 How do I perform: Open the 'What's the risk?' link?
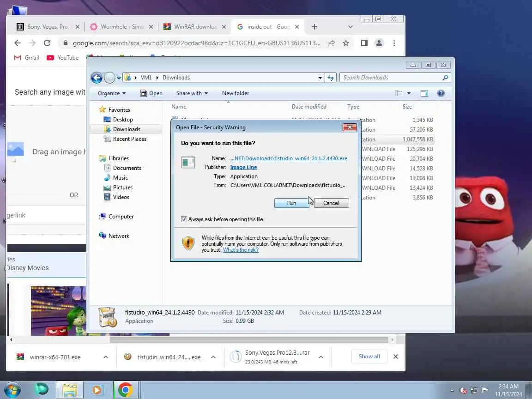pyautogui.click(x=241, y=250)
